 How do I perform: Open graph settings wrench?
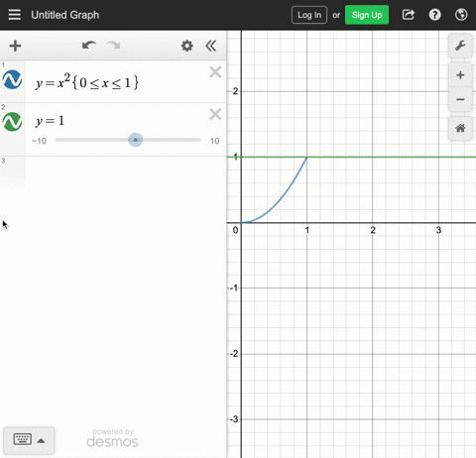tap(460, 46)
